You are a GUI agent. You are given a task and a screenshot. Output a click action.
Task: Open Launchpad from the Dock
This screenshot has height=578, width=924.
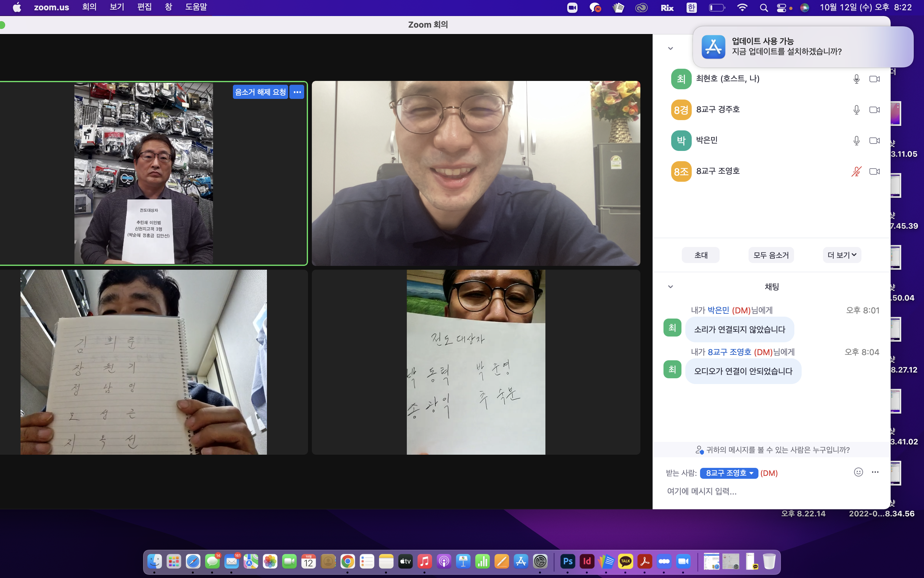pos(174,561)
